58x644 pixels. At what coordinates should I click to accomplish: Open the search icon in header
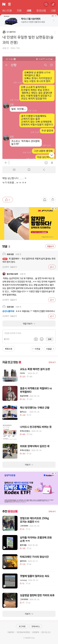click(x=46, y=4)
